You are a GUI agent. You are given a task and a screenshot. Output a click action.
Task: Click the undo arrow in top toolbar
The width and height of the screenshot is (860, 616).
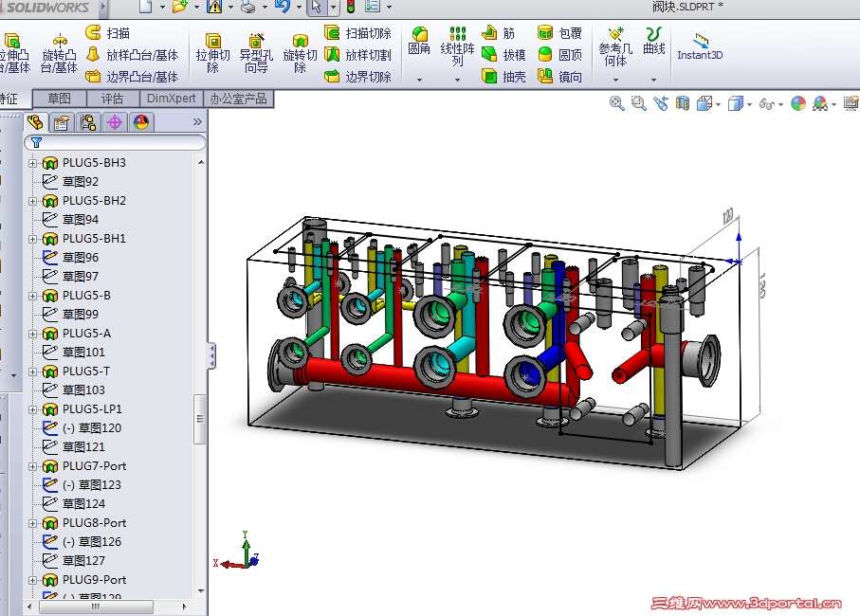coord(283,7)
